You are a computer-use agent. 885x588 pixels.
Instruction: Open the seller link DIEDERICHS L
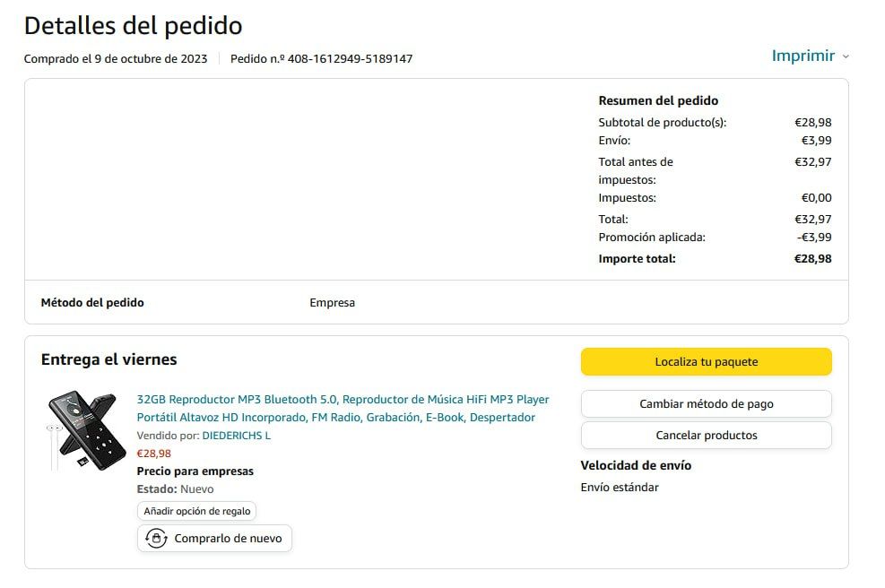(236, 436)
